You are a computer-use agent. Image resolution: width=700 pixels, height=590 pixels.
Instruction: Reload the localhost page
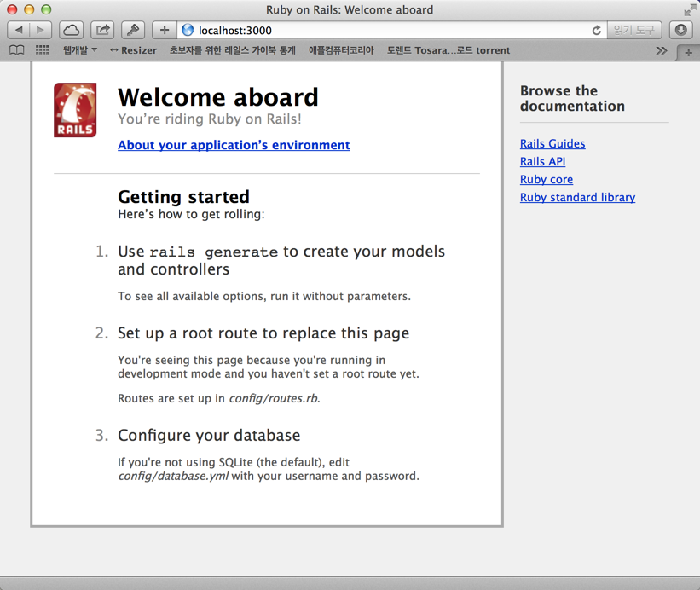[596, 30]
